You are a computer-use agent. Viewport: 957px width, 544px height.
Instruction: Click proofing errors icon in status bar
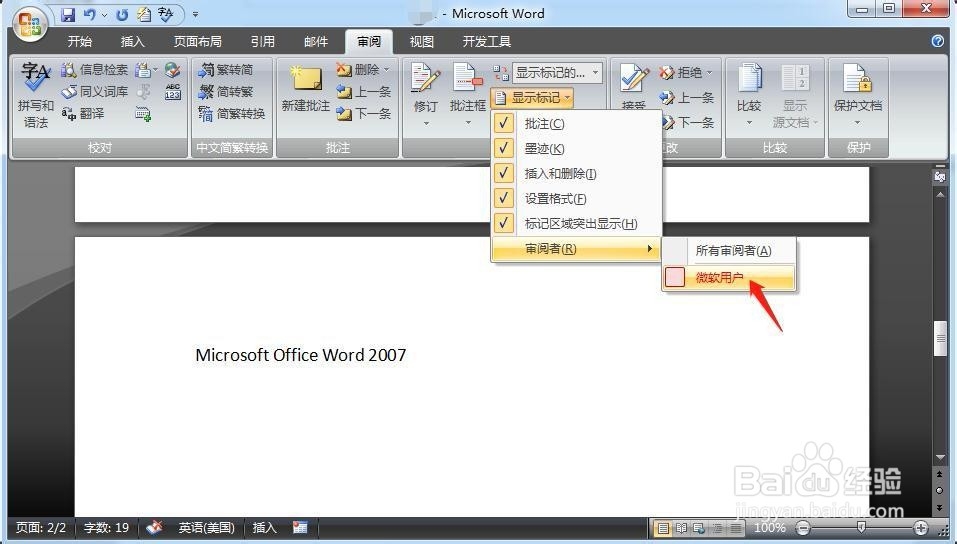154,528
